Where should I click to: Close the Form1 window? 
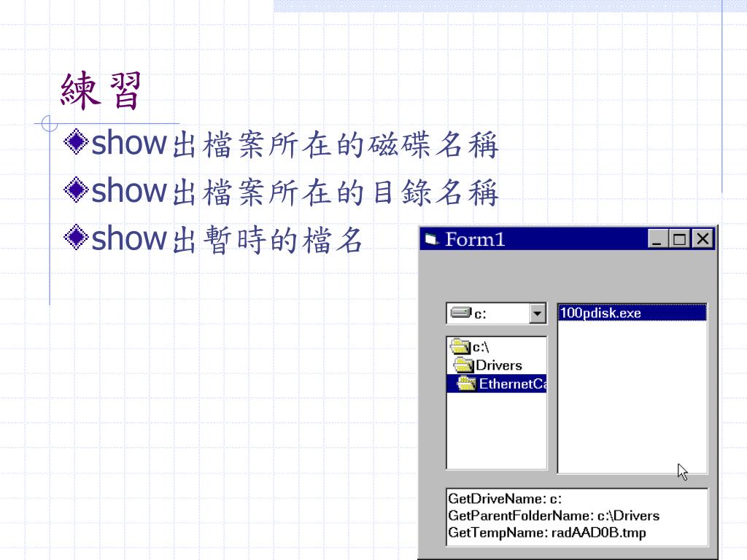(x=703, y=238)
